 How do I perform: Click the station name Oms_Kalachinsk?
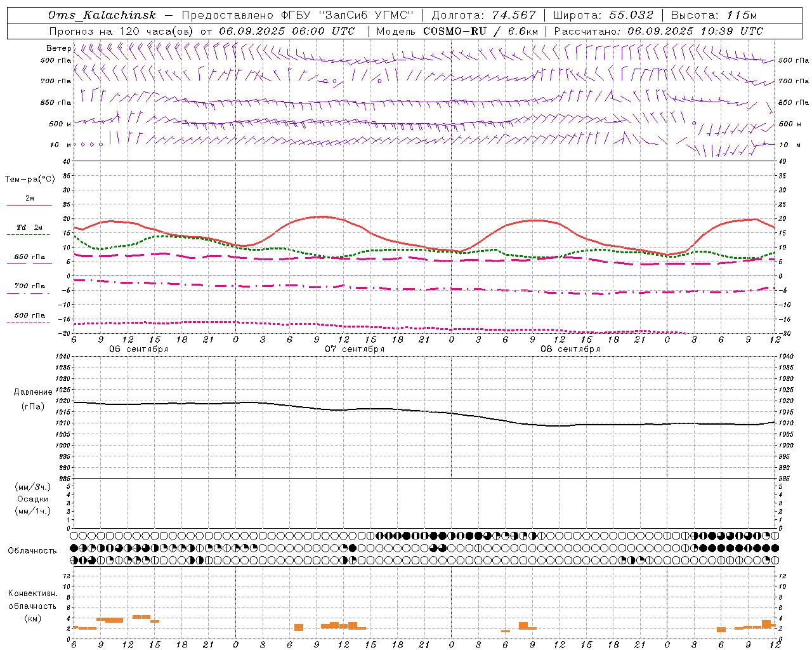(102, 15)
